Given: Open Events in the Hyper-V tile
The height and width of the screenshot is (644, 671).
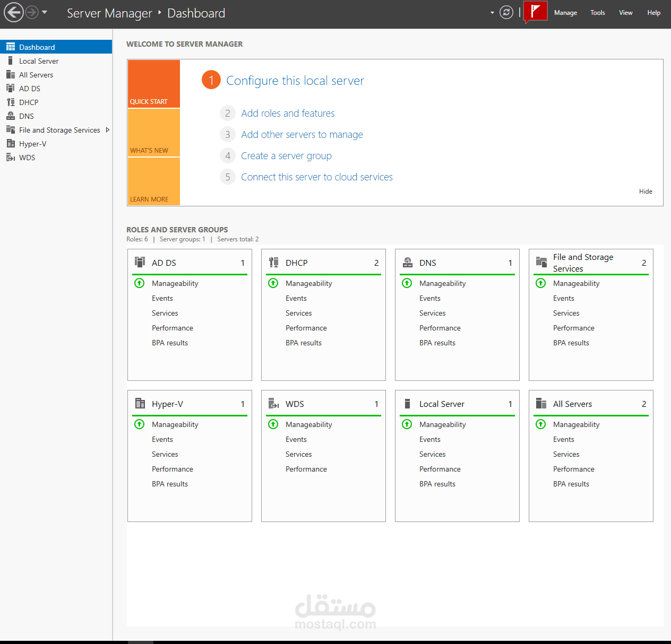Looking at the screenshot, I should [x=162, y=440].
